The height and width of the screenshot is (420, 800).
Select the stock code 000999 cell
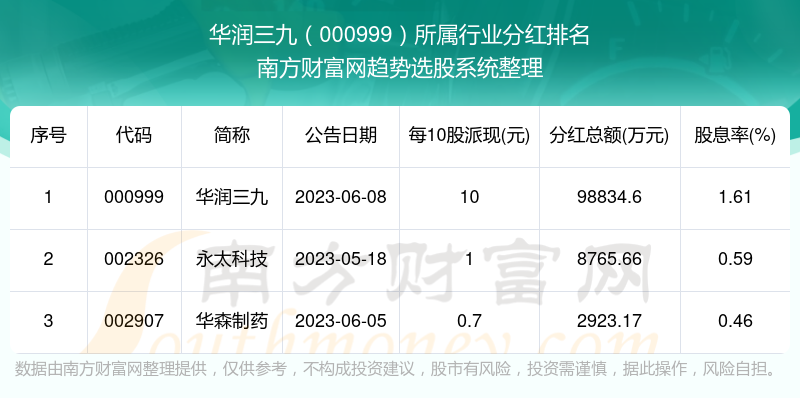pyautogui.click(x=134, y=197)
